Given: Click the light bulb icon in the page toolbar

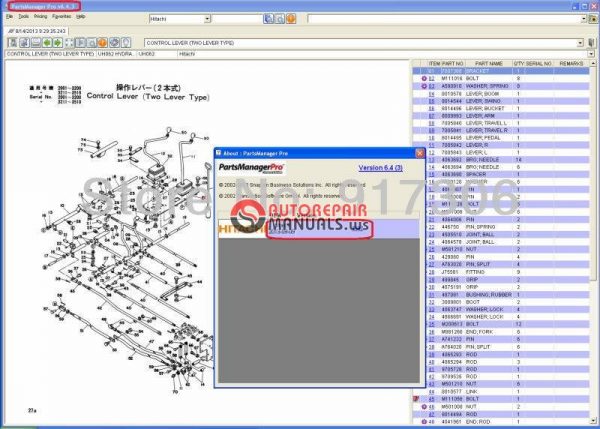Looking at the screenshot, I should (126, 42).
